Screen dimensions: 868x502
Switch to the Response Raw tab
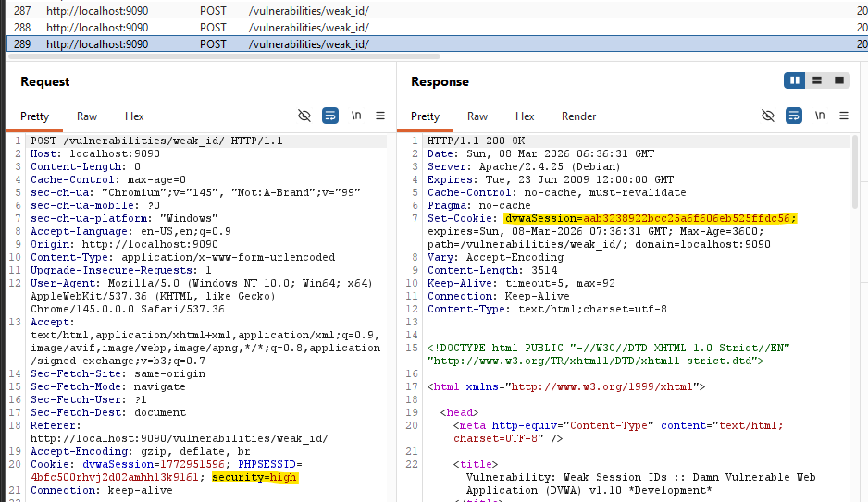pyautogui.click(x=477, y=116)
